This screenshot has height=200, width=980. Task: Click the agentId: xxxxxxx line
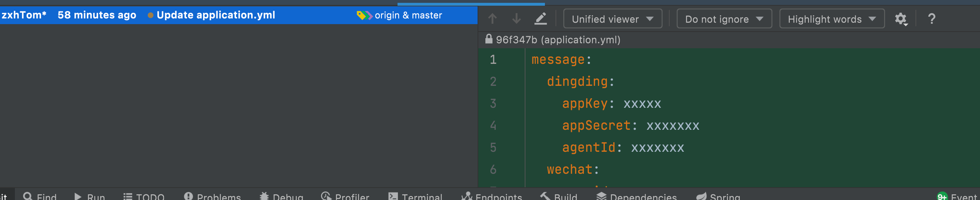click(x=623, y=148)
